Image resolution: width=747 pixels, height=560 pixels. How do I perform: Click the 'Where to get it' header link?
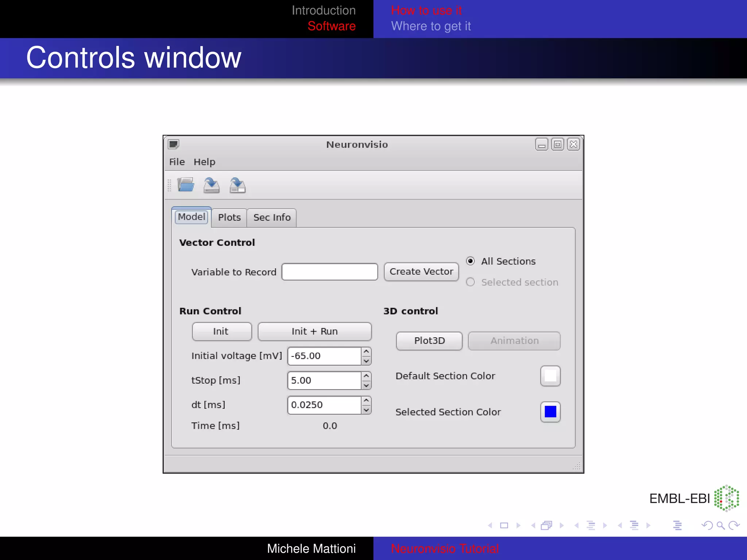pyautogui.click(x=431, y=26)
